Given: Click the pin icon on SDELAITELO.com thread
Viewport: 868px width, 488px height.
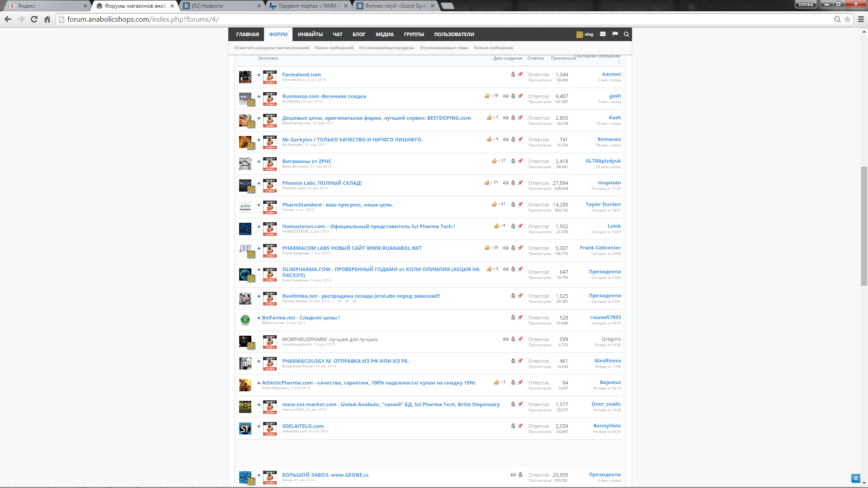Looking at the screenshot, I should pyautogui.click(x=520, y=426).
